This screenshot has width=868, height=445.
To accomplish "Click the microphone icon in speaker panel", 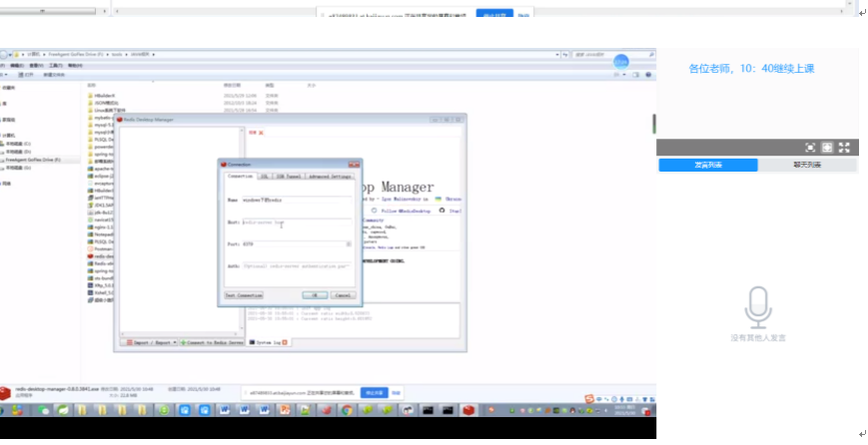I will point(758,306).
